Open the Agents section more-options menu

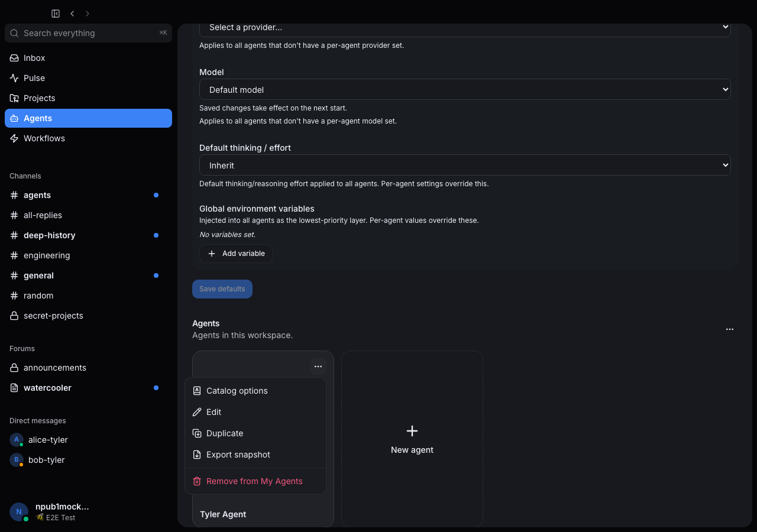[x=730, y=329]
